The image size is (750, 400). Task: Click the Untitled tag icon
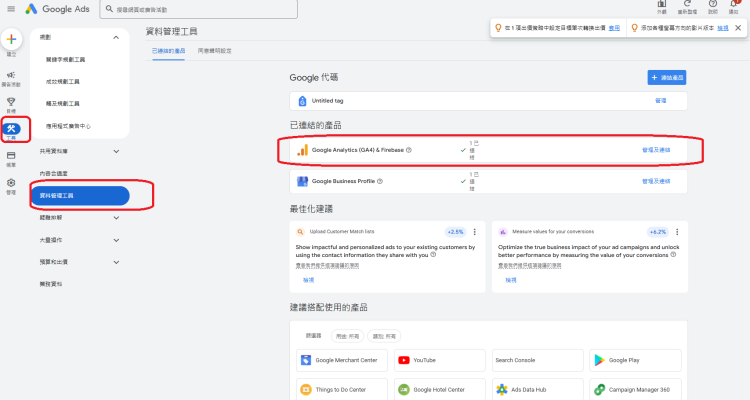(x=302, y=101)
